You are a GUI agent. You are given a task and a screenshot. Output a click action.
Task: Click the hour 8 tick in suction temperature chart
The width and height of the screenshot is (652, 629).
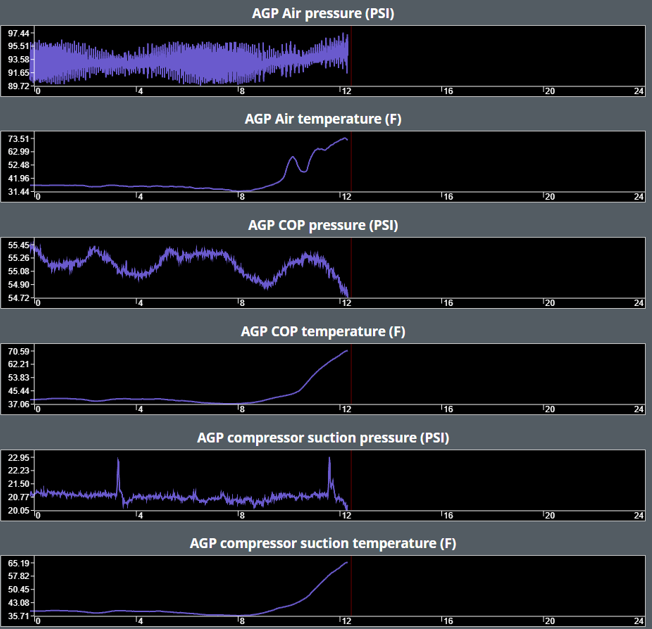241,621
